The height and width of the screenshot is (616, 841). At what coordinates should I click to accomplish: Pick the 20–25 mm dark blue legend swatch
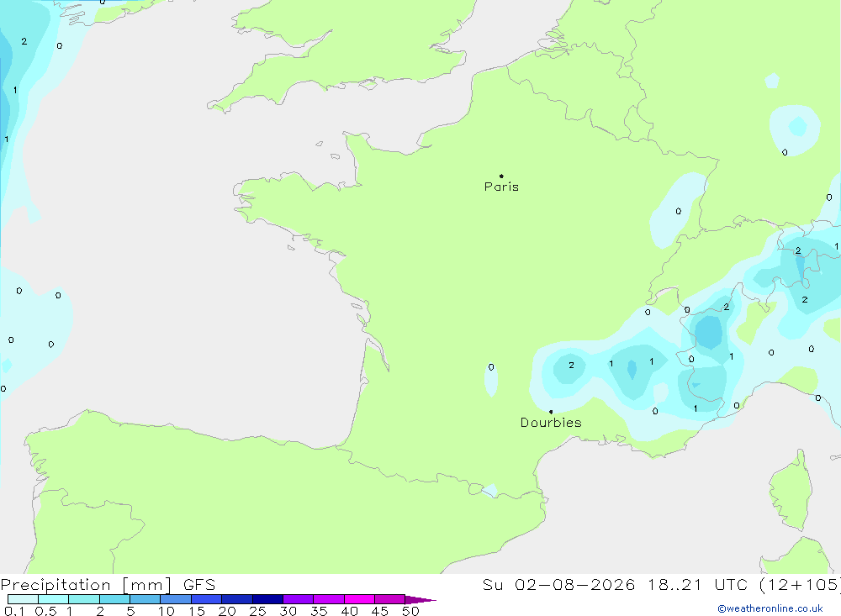coord(237,599)
